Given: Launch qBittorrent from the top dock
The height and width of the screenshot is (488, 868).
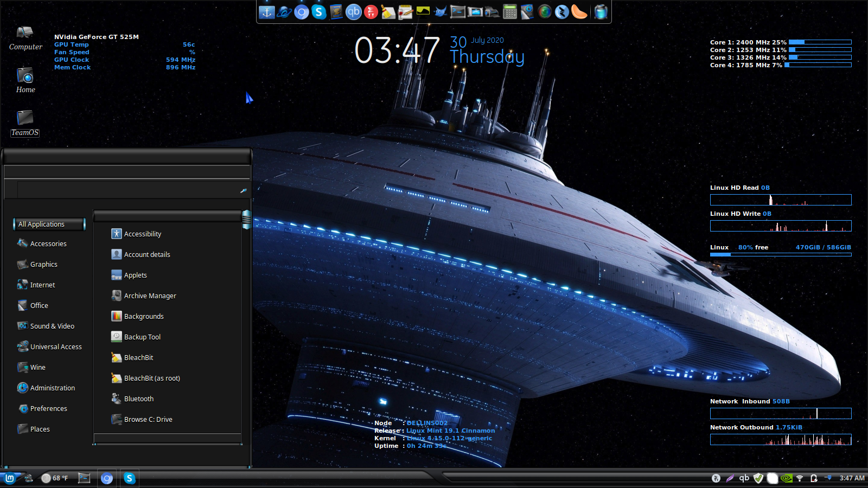Looking at the screenshot, I should pyautogui.click(x=354, y=12).
